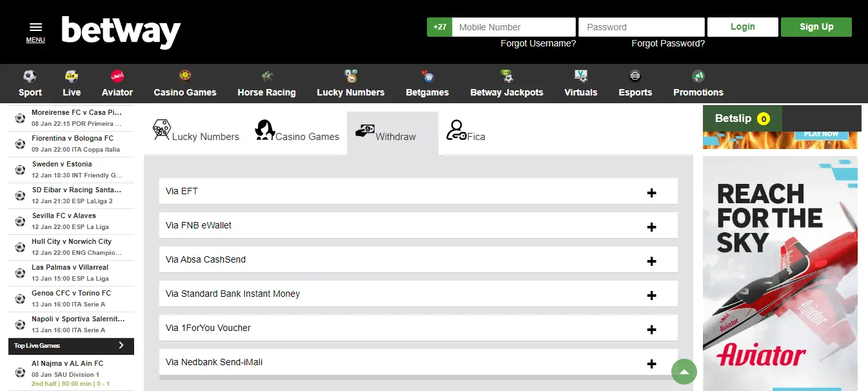Click the green scroll-to-top arrow button
This screenshot has width=868, height=391.
coord(684,372)
